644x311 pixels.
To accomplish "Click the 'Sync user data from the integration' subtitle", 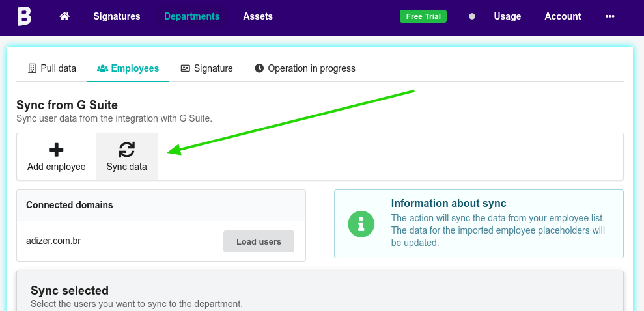I will click(114, 119).
